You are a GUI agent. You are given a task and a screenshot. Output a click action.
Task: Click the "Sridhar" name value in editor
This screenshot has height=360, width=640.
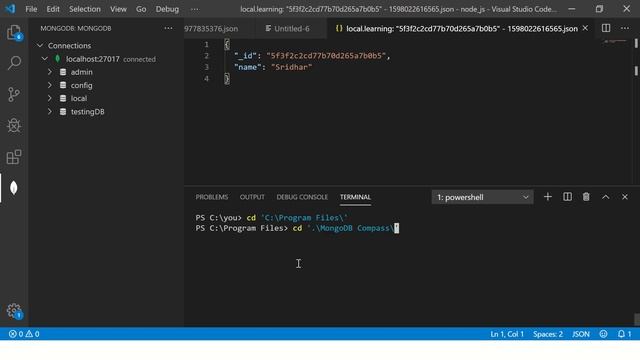coord(291,67)
